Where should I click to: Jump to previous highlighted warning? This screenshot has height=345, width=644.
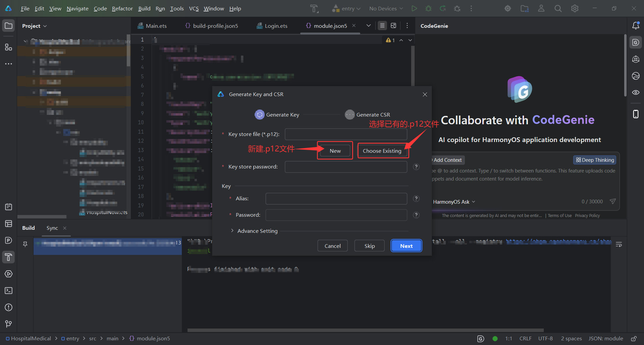pyautogui.click(x=401, y=40)
